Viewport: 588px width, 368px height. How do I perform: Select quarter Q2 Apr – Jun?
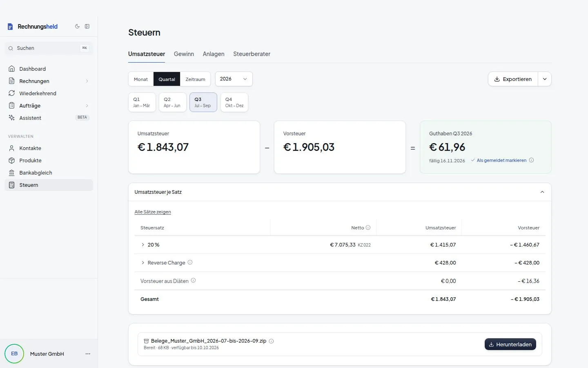pos(172,102)
